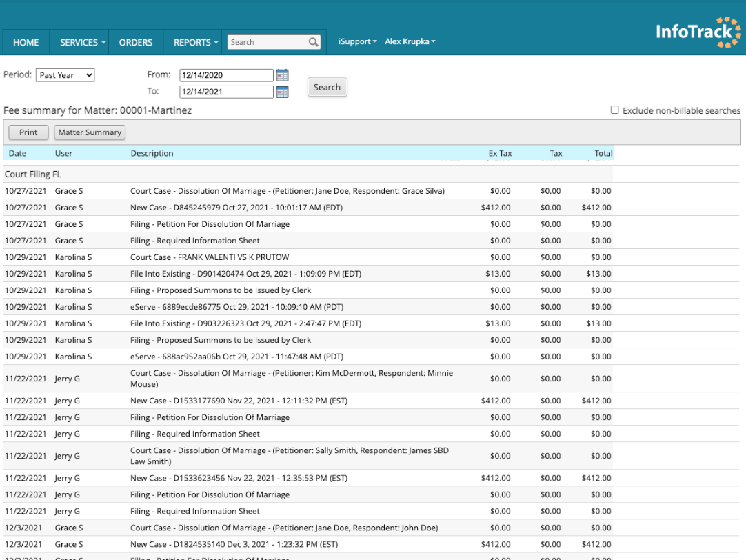Enable Exclude non-billable searches checkbox
The width and height of the screenshot is (746, 560).
(614, 110)
